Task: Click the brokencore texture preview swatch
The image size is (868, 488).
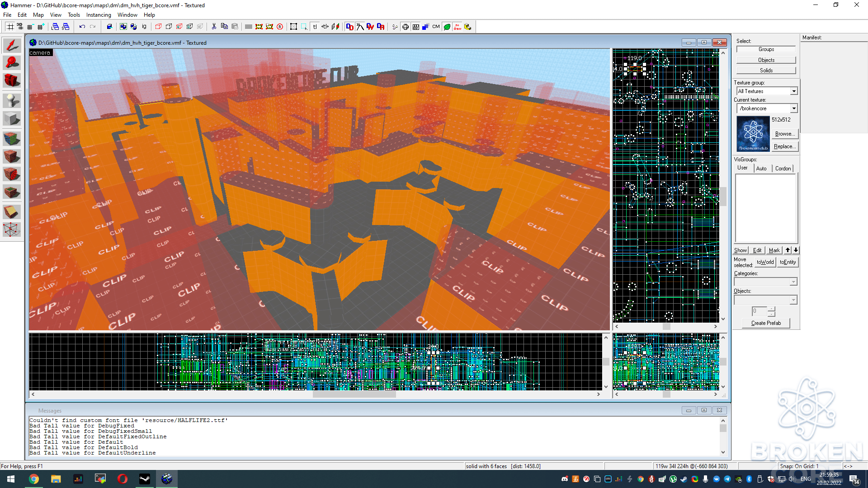Action: tap(753, 134)
